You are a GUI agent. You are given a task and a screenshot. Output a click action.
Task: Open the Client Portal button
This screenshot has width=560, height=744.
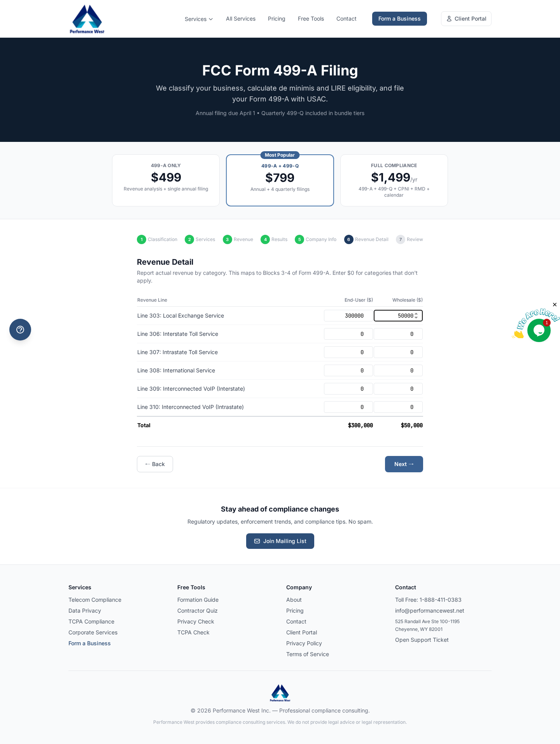(466, 19)
